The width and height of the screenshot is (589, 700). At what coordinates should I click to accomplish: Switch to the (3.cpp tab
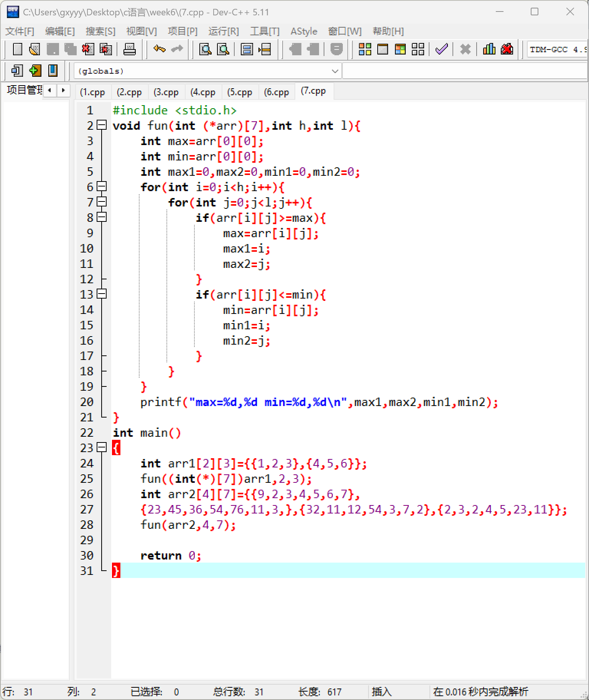[x=166, y=92]
